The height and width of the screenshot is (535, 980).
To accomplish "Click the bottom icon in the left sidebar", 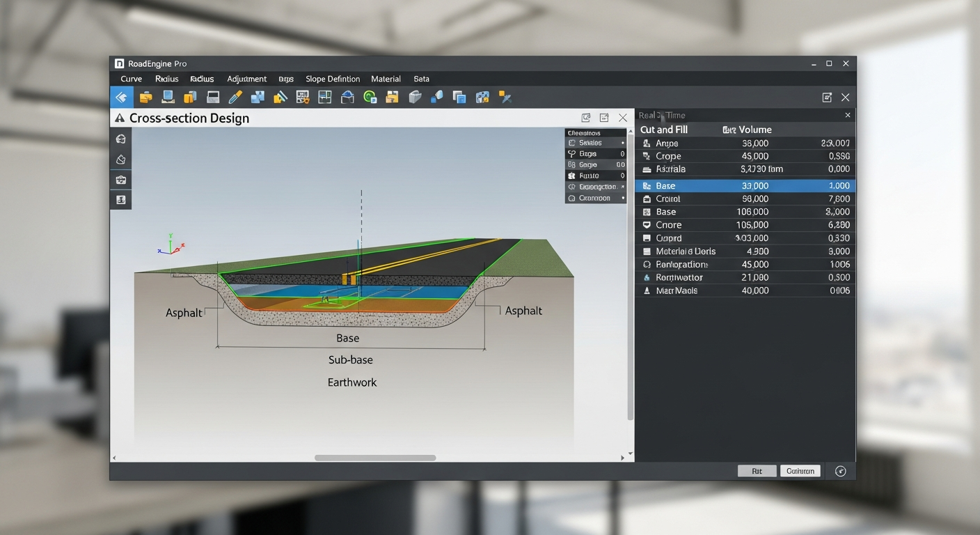I will click(x=120, y=200).
